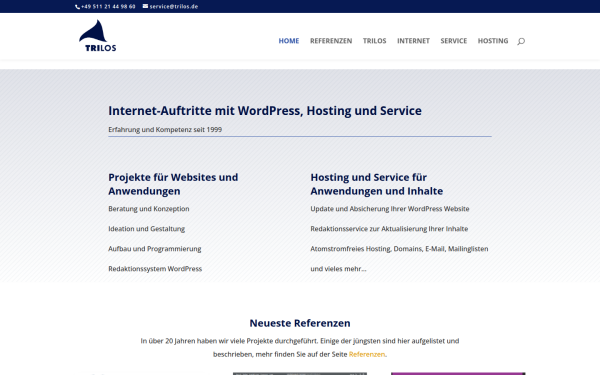This screenshot has width=600, height=375.
Task: Follow the orange Referenzen link
Action: click(367, 354)
